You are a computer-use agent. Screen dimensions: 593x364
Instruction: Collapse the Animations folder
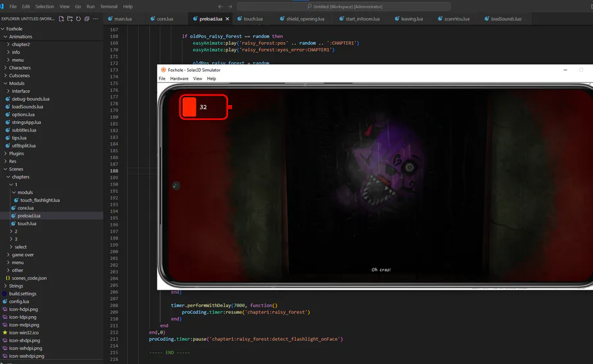20,37
